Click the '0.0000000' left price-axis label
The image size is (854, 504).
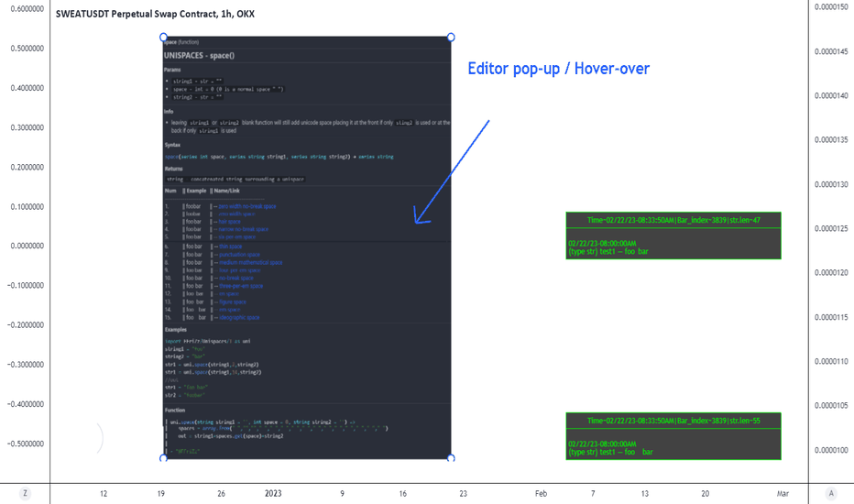click(27, 246)
